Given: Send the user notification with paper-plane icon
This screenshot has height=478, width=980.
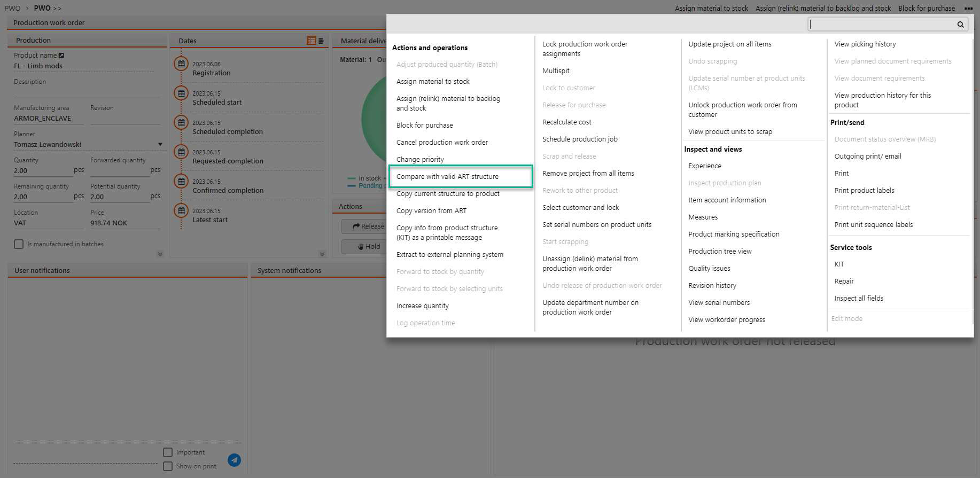Looking at the screenshot, I should [234, 460].
